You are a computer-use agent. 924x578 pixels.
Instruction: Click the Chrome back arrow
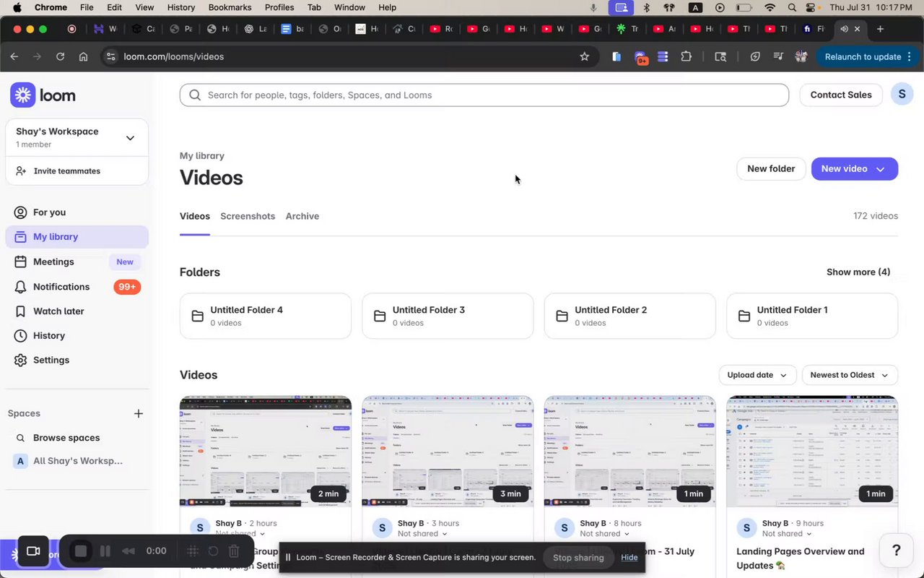pos(14,56)
